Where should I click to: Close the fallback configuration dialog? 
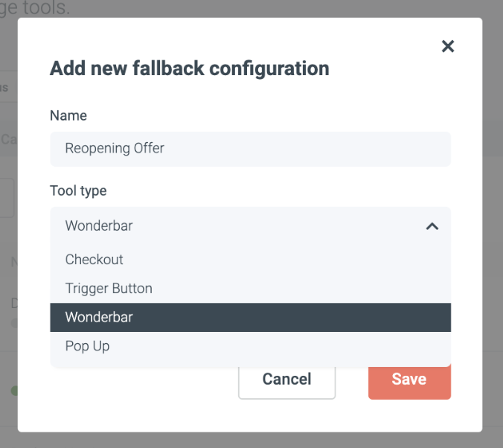(x=448, y=47)
